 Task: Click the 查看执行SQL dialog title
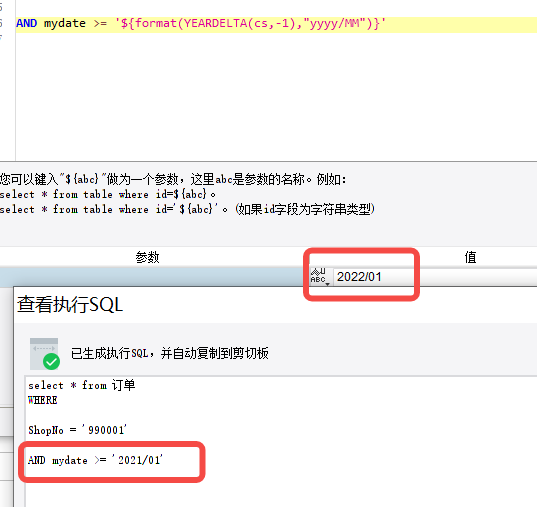[70, 304]
